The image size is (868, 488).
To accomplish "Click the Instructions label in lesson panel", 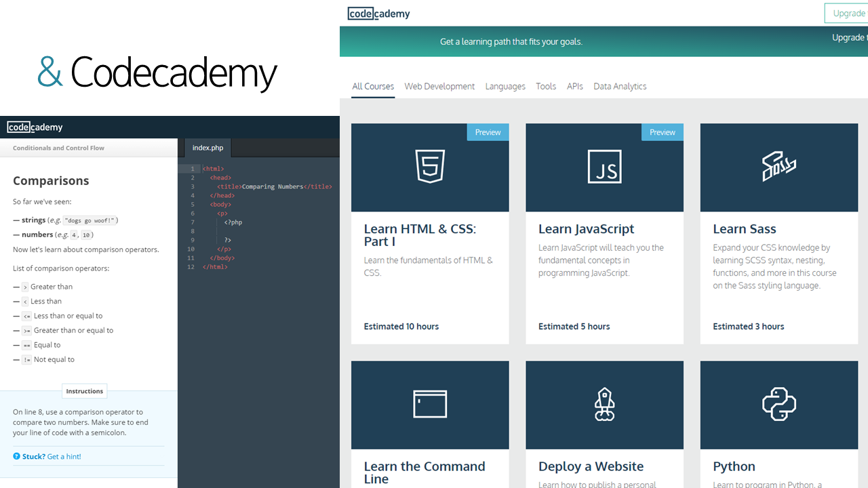I will click(85, 391).
